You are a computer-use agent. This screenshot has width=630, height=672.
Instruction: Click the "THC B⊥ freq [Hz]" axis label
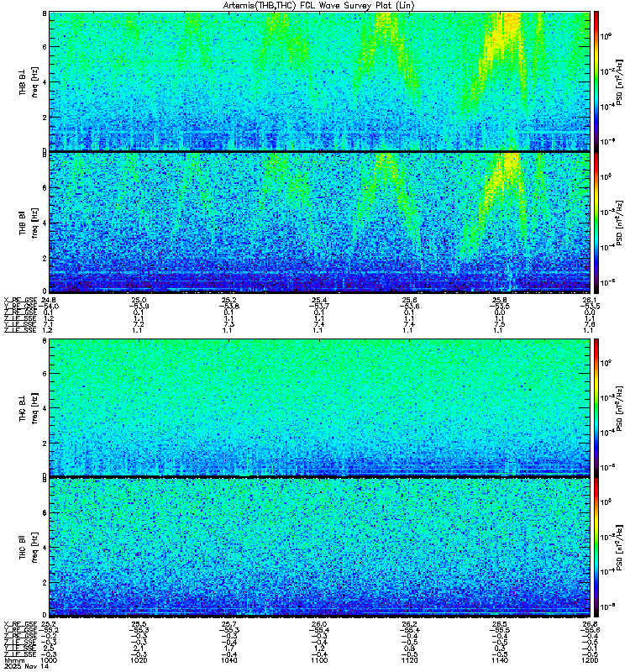(x=29, y=407)
